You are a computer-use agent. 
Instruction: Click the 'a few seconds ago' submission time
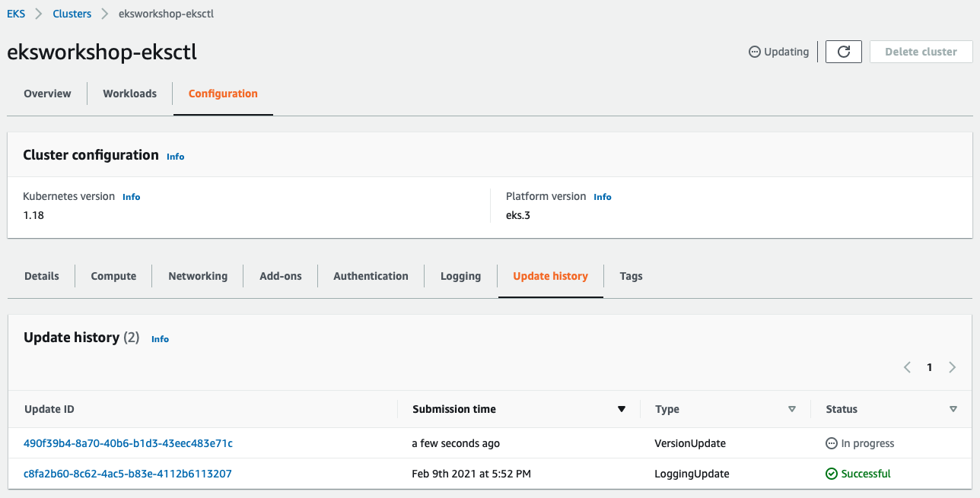click(456, 443)
